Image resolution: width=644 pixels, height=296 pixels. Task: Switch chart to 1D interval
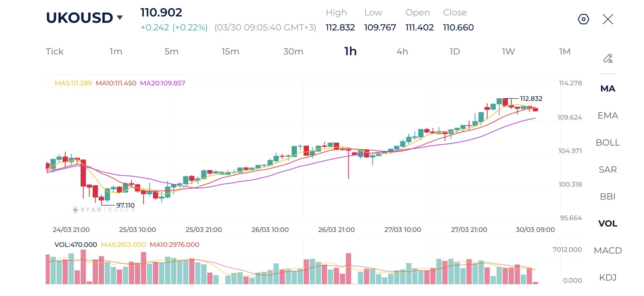point(455,52)
